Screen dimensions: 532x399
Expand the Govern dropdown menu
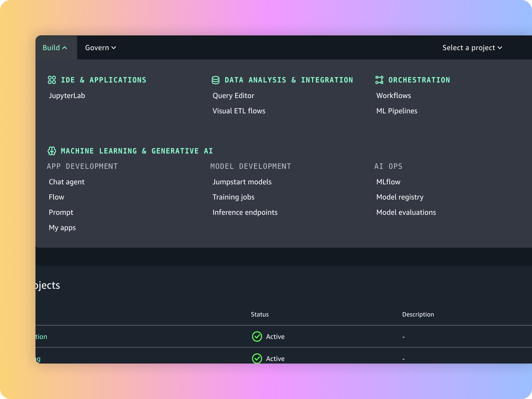[x=100, y=48]
